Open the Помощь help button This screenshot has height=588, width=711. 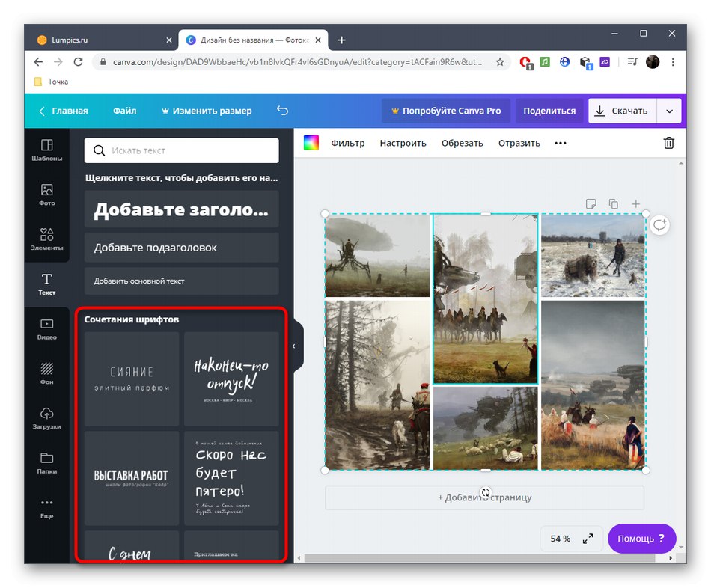click(x=641, y=539)
